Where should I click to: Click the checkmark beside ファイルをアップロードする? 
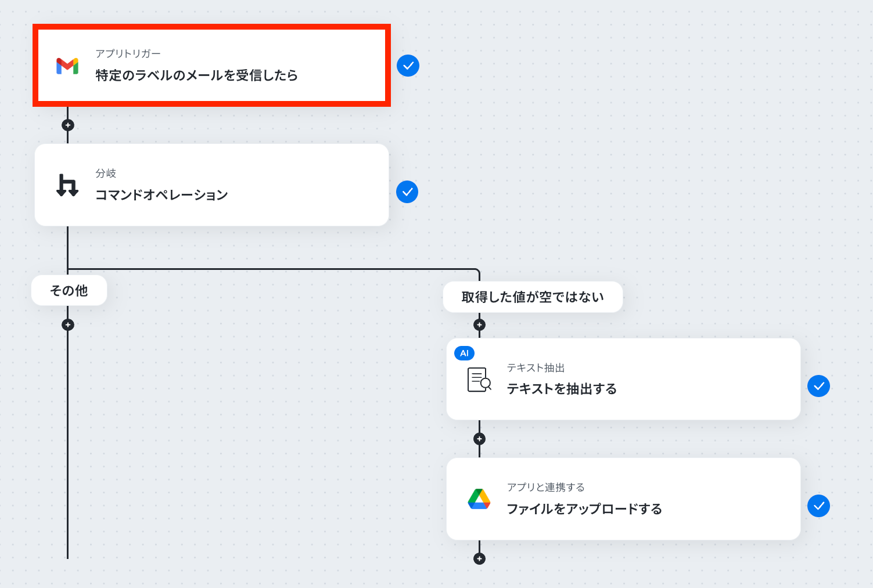click(x=818, y=506)
